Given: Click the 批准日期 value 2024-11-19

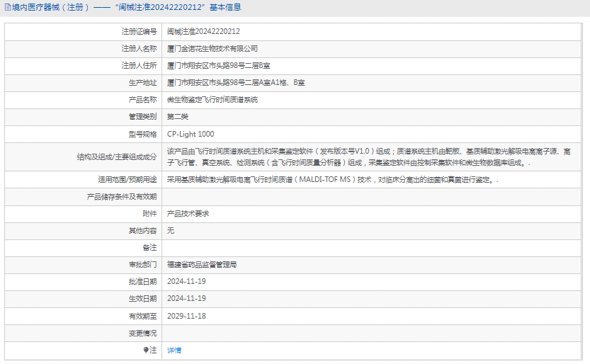Looking at the screenshot, I should (186, 281).
